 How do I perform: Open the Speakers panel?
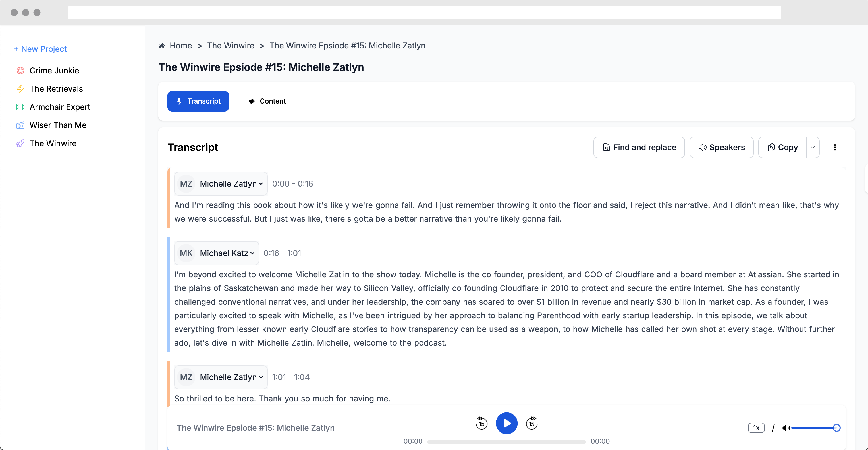click(721, 147)
